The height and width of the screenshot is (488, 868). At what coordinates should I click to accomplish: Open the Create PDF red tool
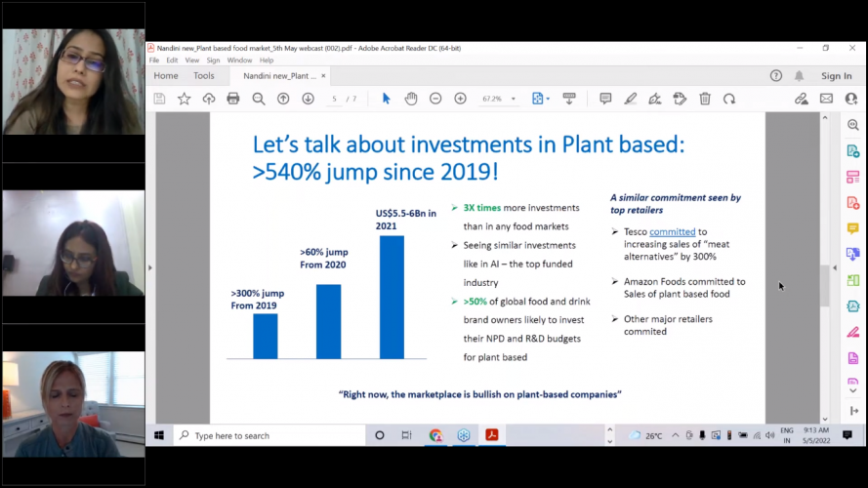pyautogui.click(x=853, y=202)
